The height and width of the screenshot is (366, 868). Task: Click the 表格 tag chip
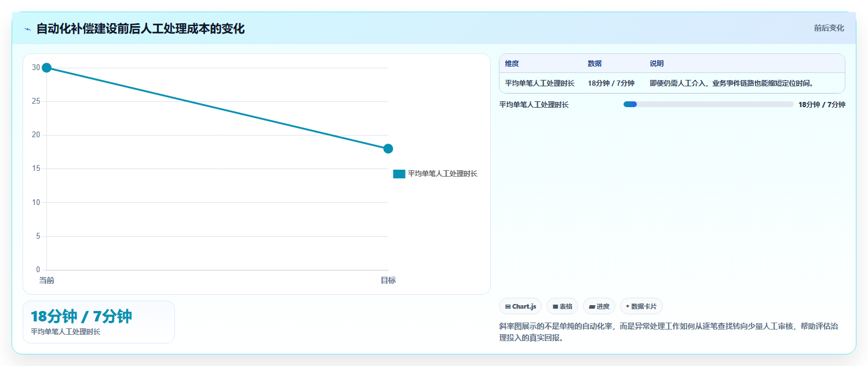[x=562, y=306]
